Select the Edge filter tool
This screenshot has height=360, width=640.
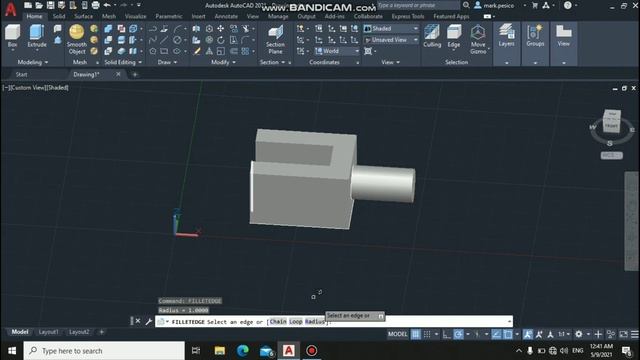pyautogui.click(x=454, y=36)
